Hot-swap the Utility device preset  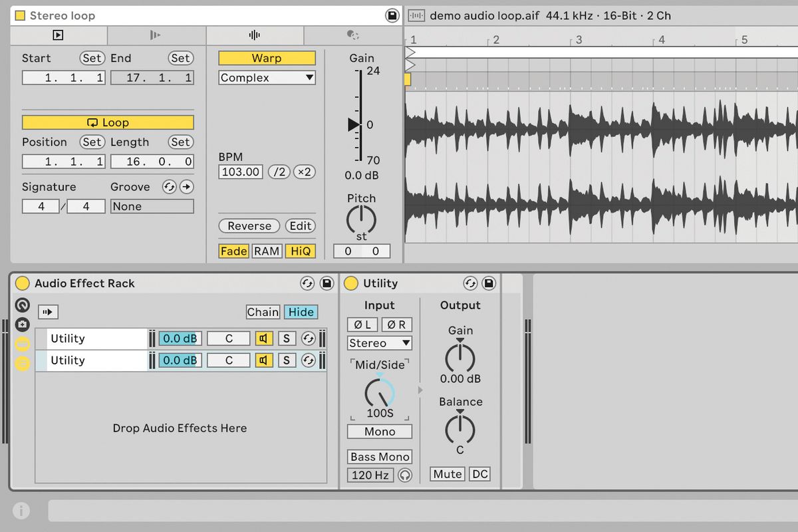471,283
